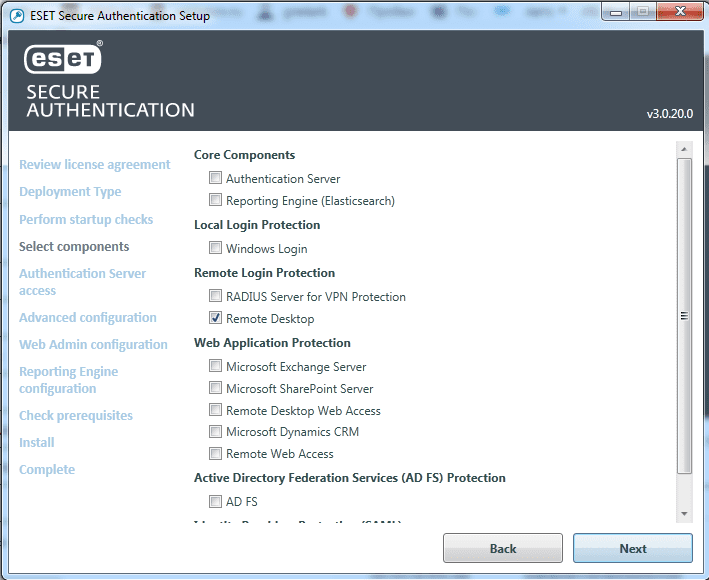This screenshot has width=709, height=580.
Task: Click the Next button
Action: [x=633, y=548]
